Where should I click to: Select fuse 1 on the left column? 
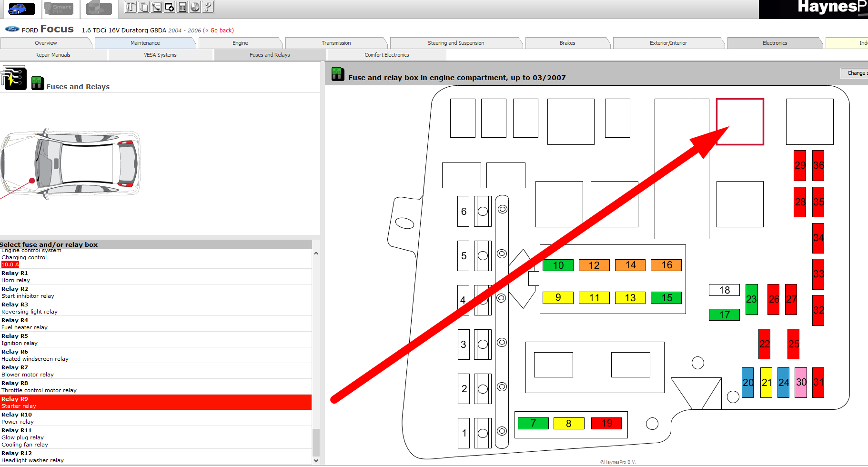(464, 433)
